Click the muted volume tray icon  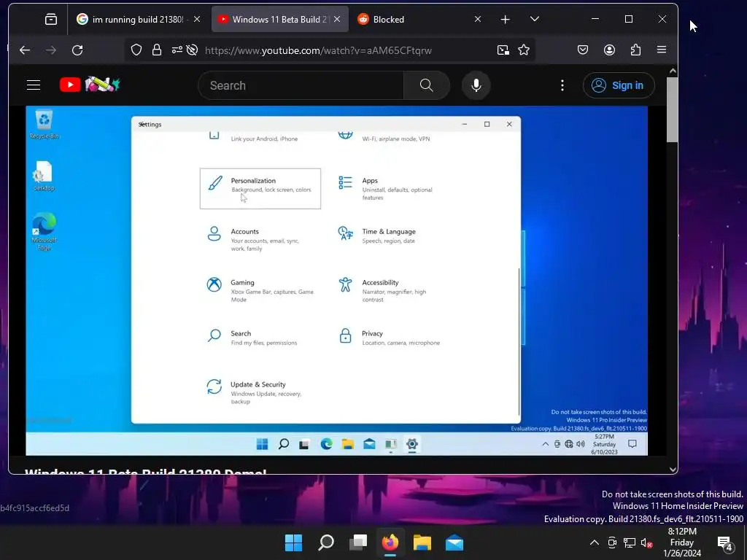point(646,542)
